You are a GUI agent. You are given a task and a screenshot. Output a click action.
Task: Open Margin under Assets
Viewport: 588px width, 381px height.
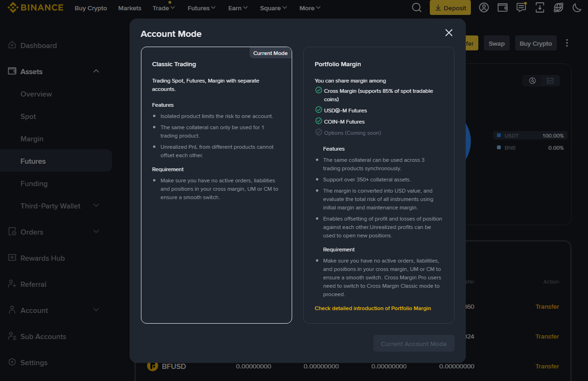pos(32,139)
